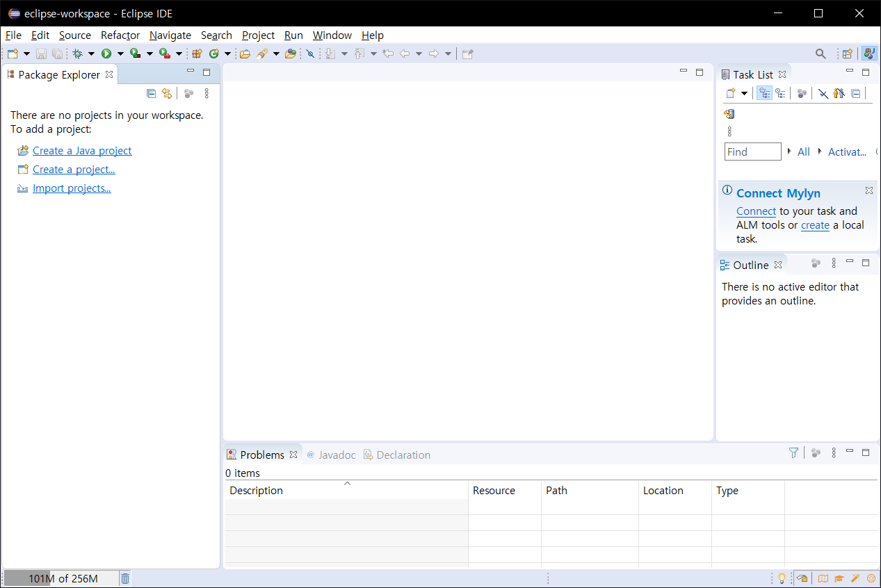881x588 pixels.
Task: Click the Forward navigation arrow
Action: tap(433, 54)
